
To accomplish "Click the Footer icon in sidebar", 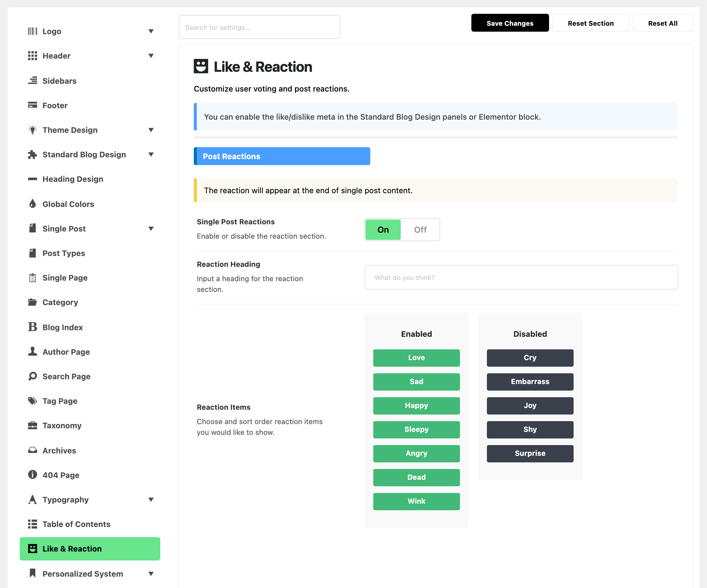I will point(32,105).
